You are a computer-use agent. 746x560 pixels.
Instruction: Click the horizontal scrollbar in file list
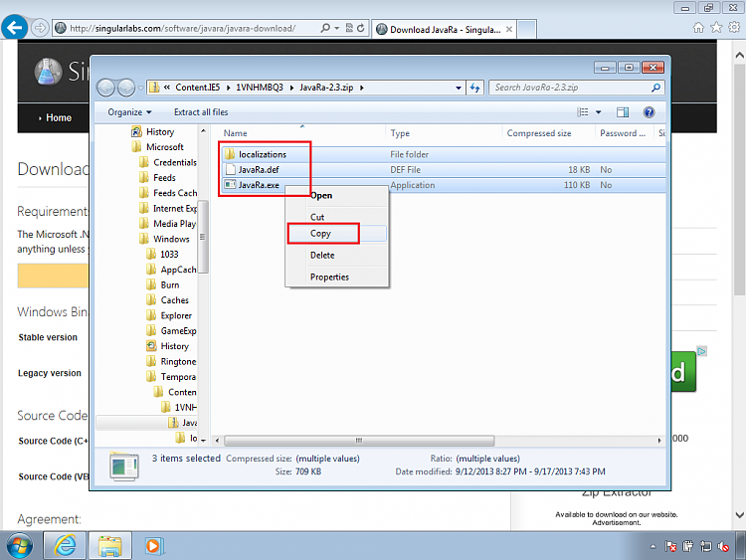359,441
